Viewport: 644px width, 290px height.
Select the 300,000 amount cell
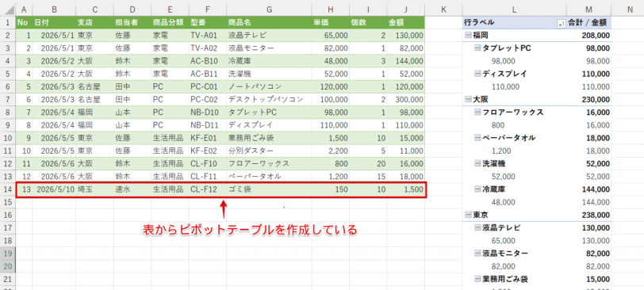[406, 99]
